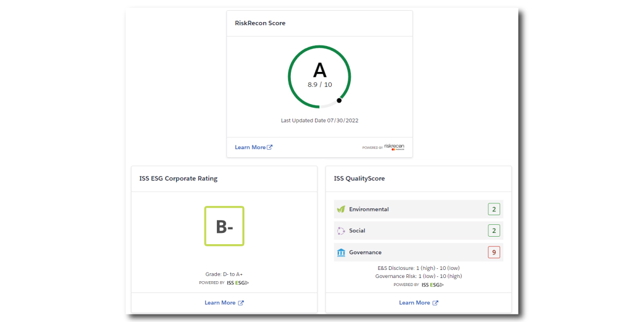644x322 pixels.
Task: Click the large A grade letter
Action: pos(319,70)
